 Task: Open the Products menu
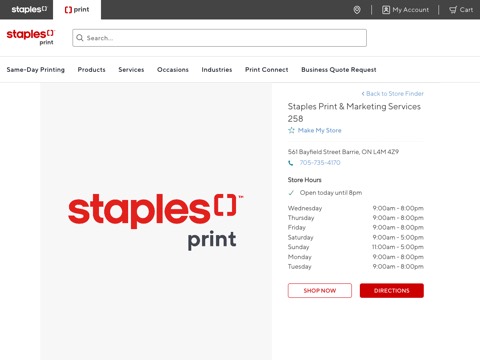91,70
